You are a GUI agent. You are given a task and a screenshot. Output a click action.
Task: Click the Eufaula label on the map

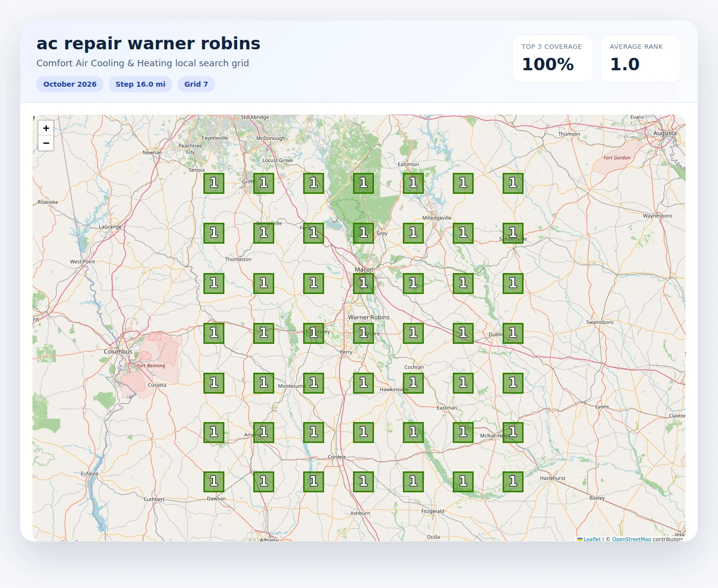tap(90, 473)
